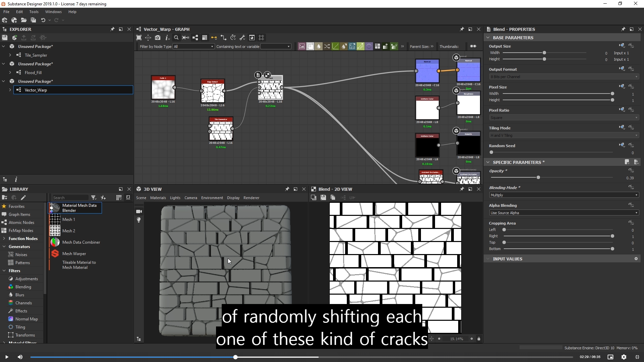Image resolution: width=644 pixels, height=362 pixels.
Task: Click the Curve node icon in palette
Action: pyautogui.click(x=335, y=46)
